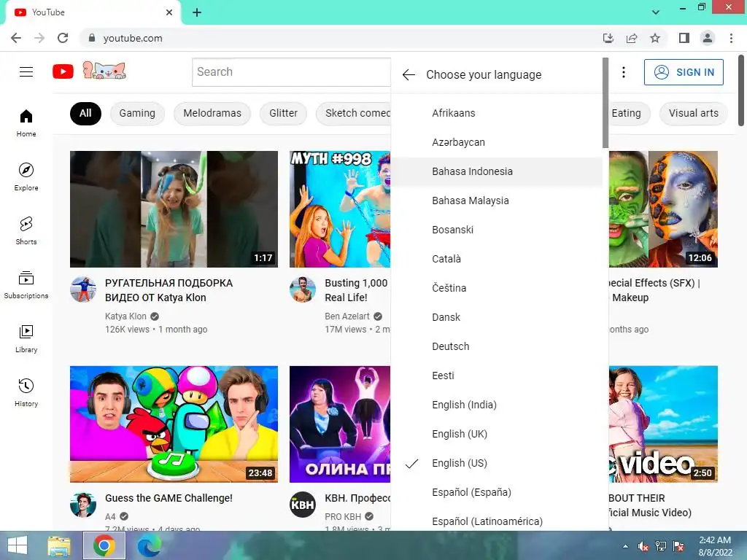Open Library in the sidebar
The width and height of the screenshot is (747, 560).
(x=26, y=338)
